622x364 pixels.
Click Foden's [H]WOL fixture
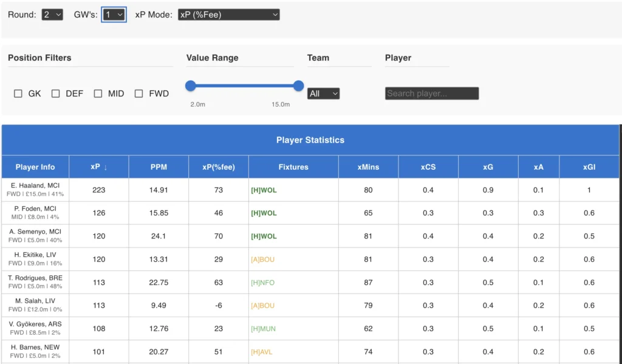click(x=264, y=213)
